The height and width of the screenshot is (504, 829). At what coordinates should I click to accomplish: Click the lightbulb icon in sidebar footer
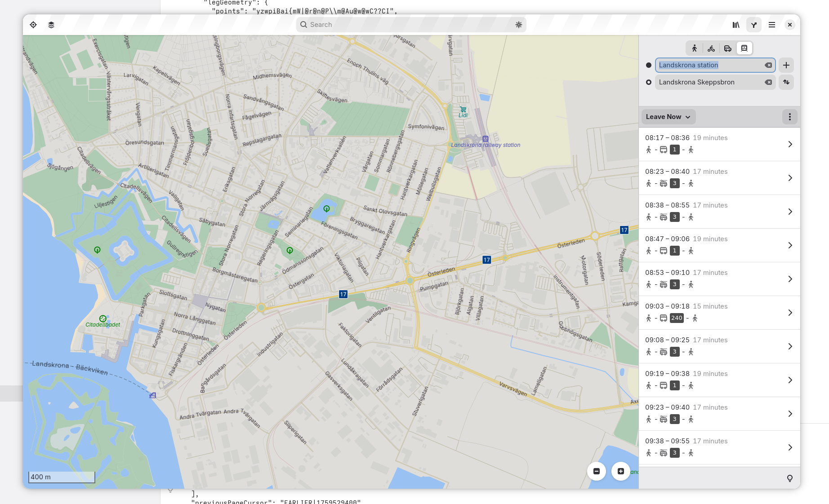click(x=790, y=478)
